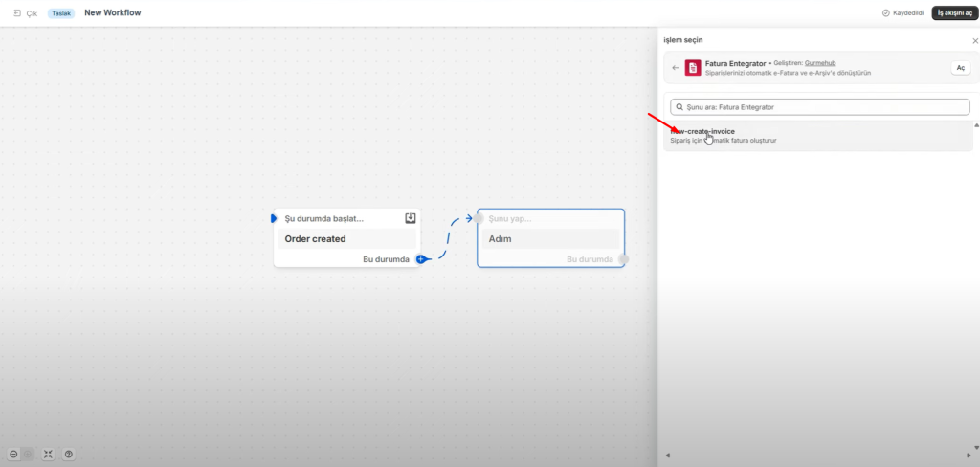Select the Adım step block

[x=549, y=238]
